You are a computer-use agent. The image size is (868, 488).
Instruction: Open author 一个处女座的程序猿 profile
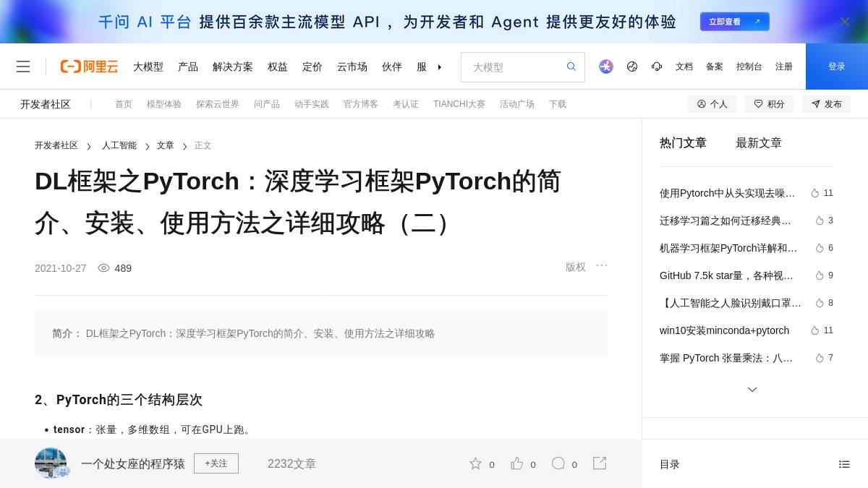[x=133, y=463]
